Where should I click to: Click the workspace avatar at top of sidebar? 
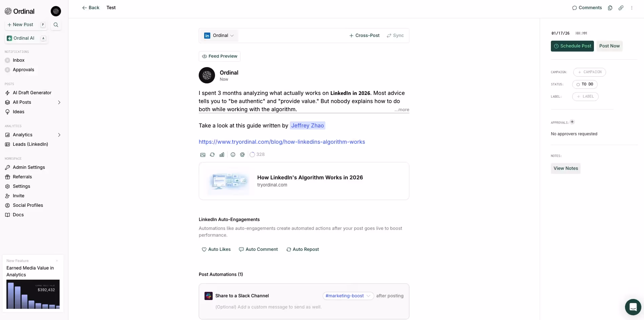[x=56, y=11]
